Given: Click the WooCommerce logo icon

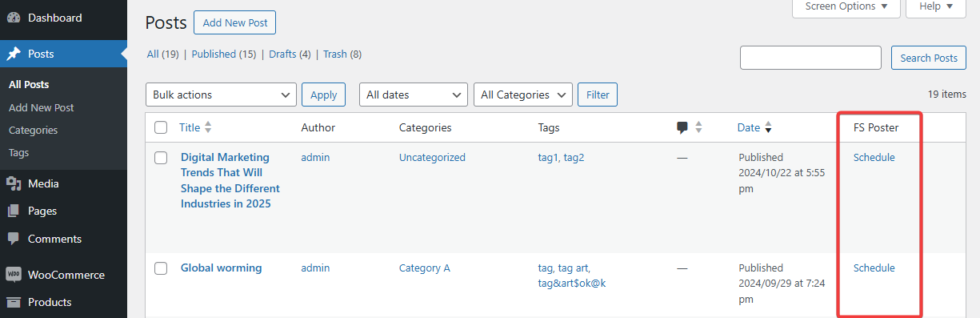Looking at the screenshot, I should [14, 275].
